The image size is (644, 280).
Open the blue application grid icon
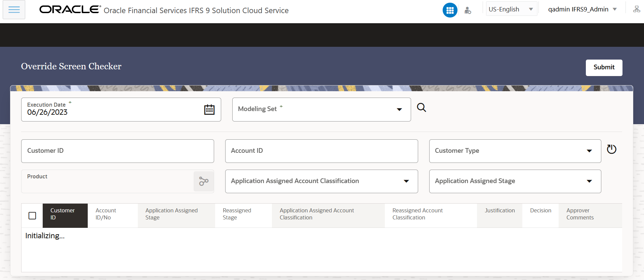450,10
